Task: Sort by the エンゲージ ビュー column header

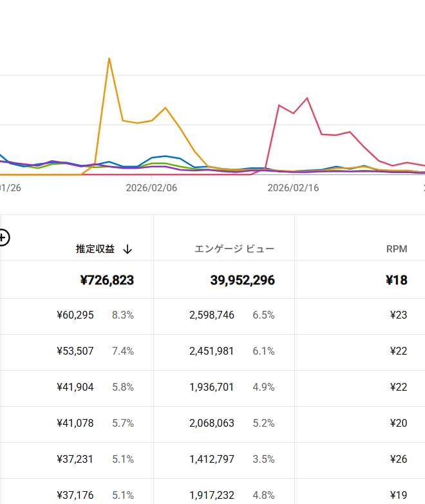Action: coord(234,249)
